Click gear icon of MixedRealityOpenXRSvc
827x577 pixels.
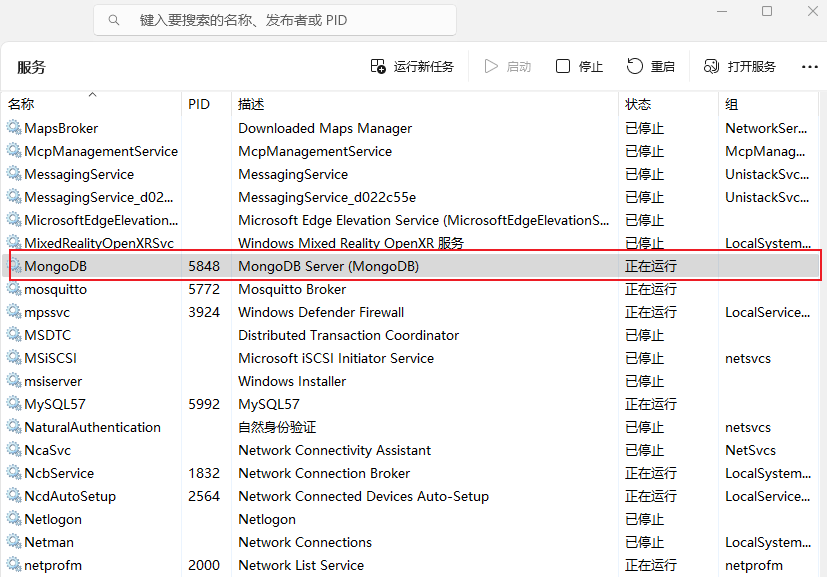(14, 243)
